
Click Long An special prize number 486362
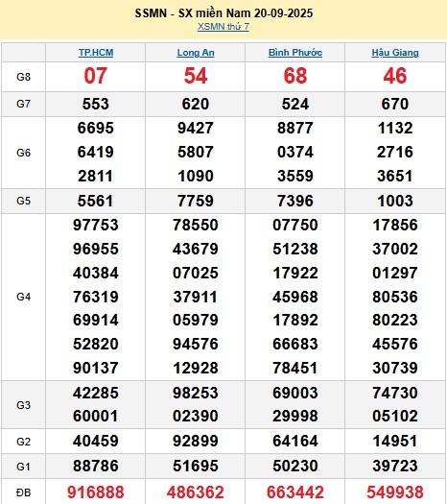coord(196,492)
